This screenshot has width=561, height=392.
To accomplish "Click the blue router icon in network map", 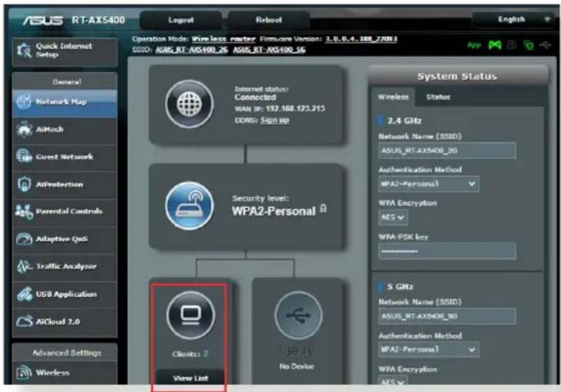I will click(189, 206).
